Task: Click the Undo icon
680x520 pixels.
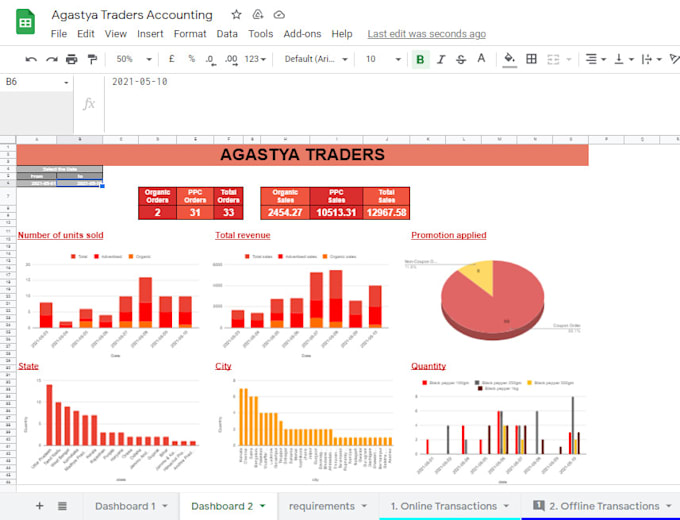Action: coord(31,59)
